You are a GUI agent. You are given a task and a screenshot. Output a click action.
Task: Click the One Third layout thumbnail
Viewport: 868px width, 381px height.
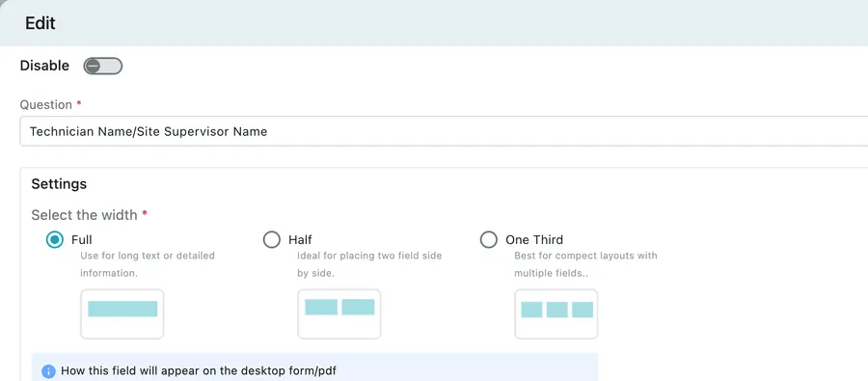(x=556, y=314)
